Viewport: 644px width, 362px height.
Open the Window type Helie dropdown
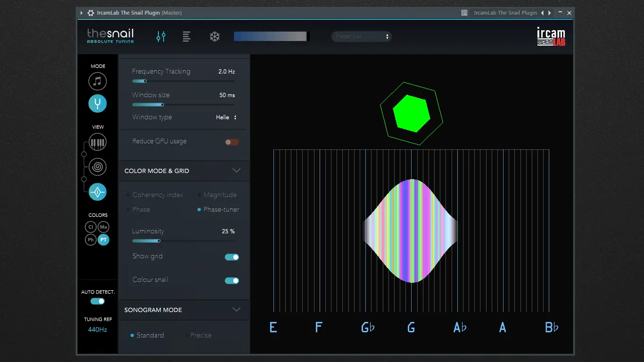[x=226, y=117]
